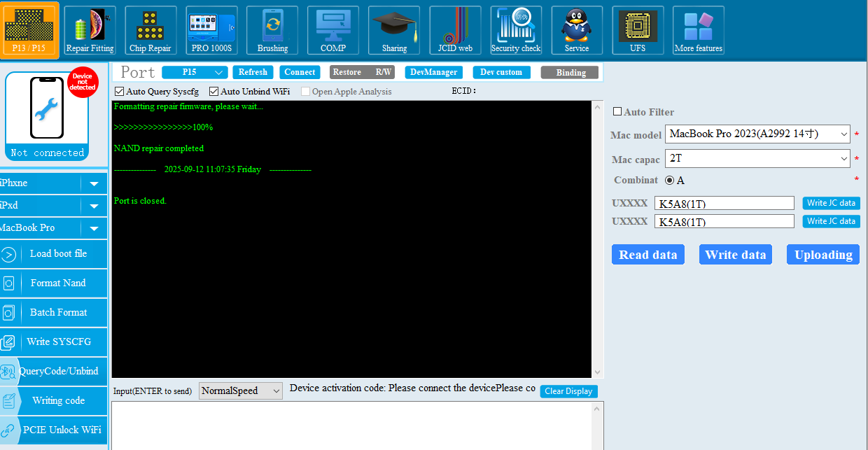This screenshot has width=868, height=450.
Task: Click the console scrollbar down arrow
Action: tap(597, 372)
